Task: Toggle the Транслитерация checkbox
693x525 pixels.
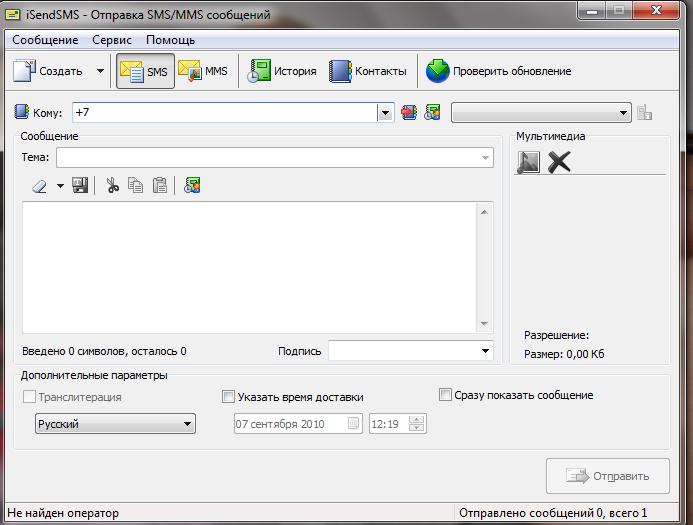Action: point(29,396)
